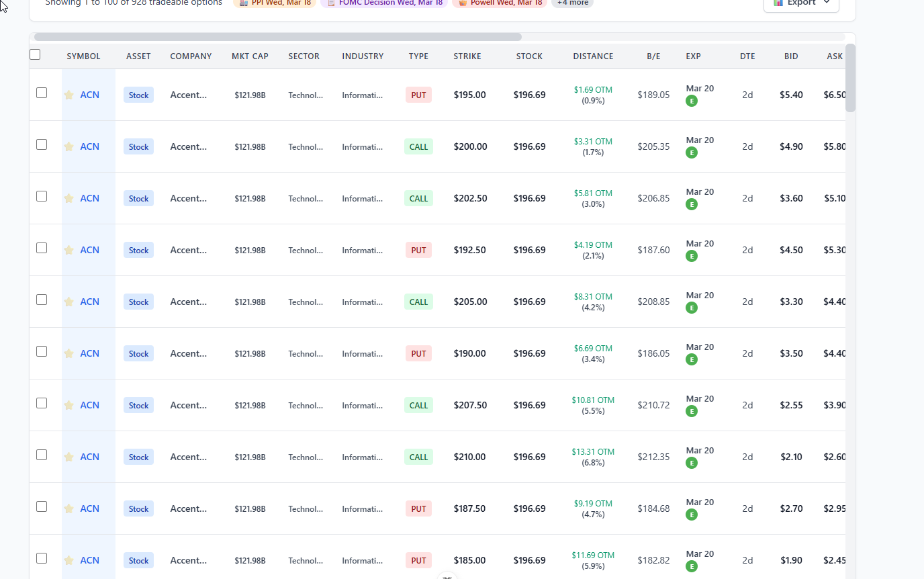Click the star on the $202.50 call row
This screenshot has width=924, height=579.
coord(68,199)
